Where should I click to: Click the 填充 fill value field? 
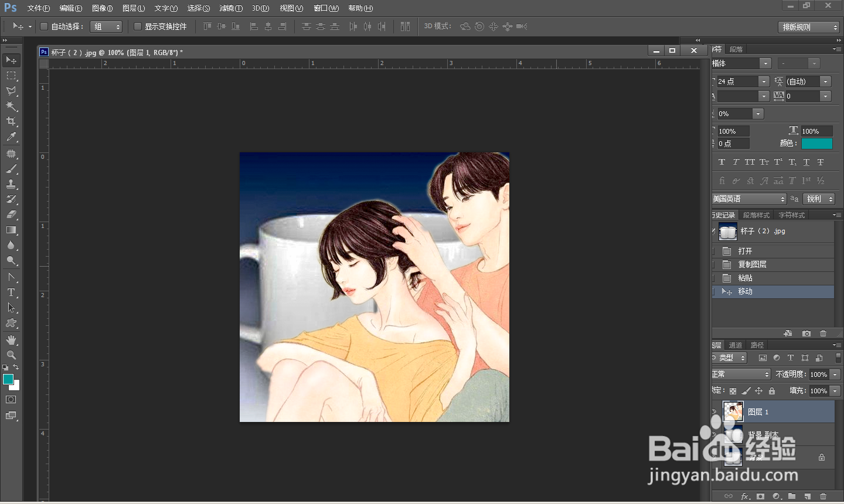pos(819,391)
